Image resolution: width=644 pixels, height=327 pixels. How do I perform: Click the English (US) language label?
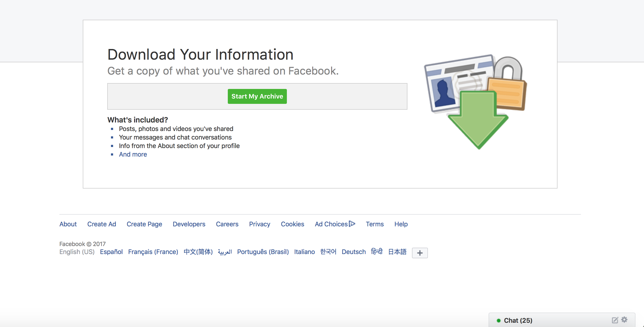pyautogui.click(x=77, y=252)
